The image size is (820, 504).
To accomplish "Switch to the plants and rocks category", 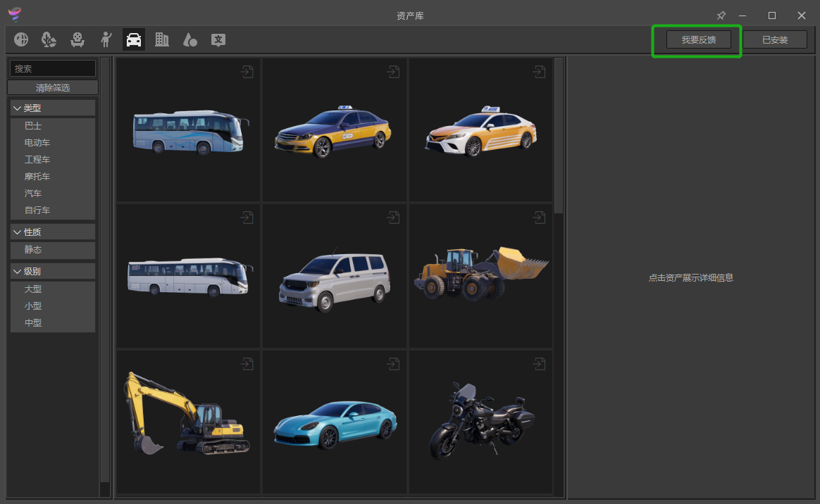I will click(49, 39).
